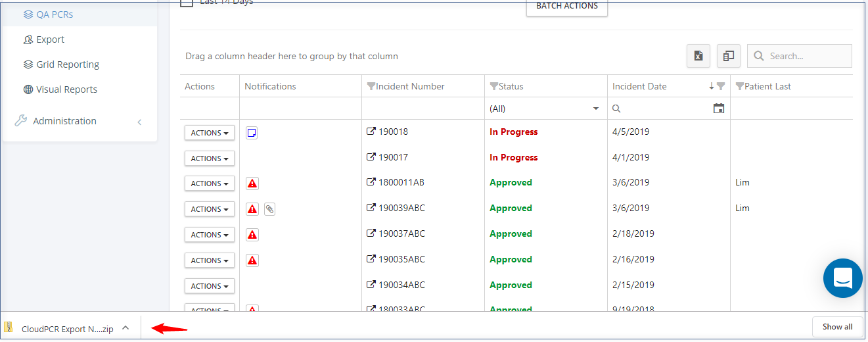The width and height of the screenshot is (868, 342).
Task: Open Actions dropdown for incident 190018
Action: 210,133
